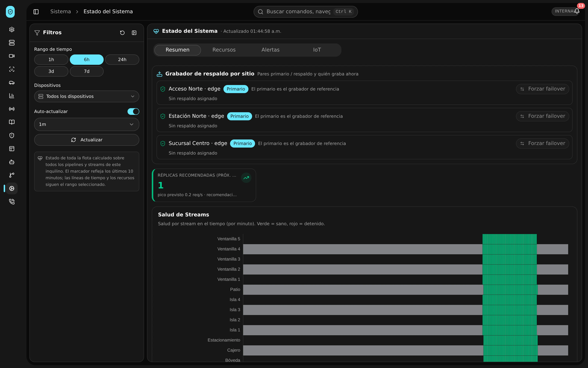Click the 'Patio' stream label
Viewport: 588px width, 368px height.
tap(235, 289)
